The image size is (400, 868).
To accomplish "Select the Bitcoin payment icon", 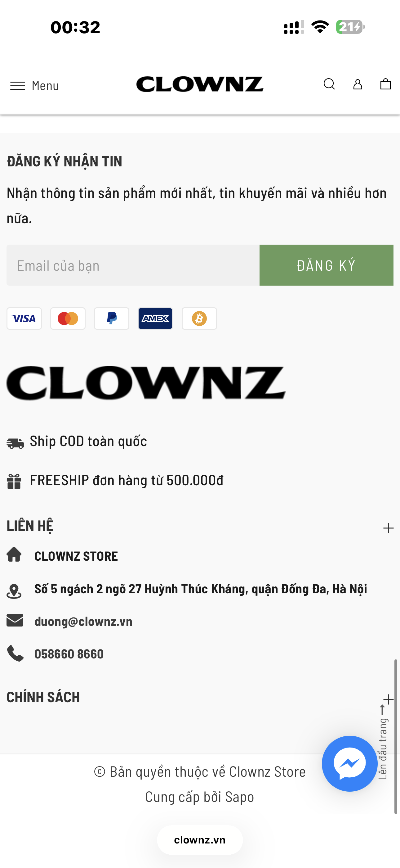I will [199, 319].
